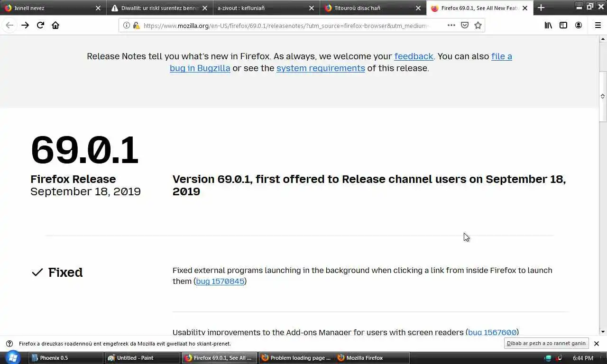Image resolution: width=607 pixels, height=364 pixels.
Task: Click the 69.0.1 version heading
Action: coord(84,150)
